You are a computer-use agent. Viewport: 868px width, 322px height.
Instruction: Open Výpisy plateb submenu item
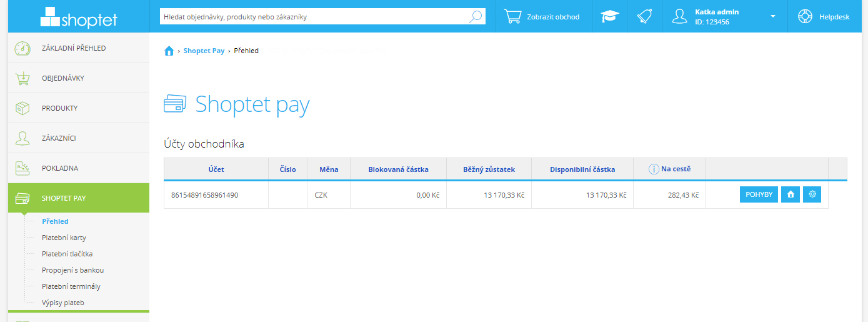click(62, 303)
